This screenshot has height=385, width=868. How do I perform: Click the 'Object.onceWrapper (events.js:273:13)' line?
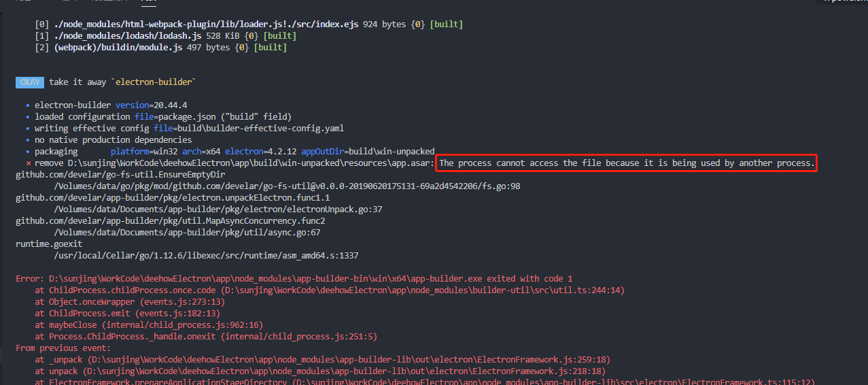130,302
